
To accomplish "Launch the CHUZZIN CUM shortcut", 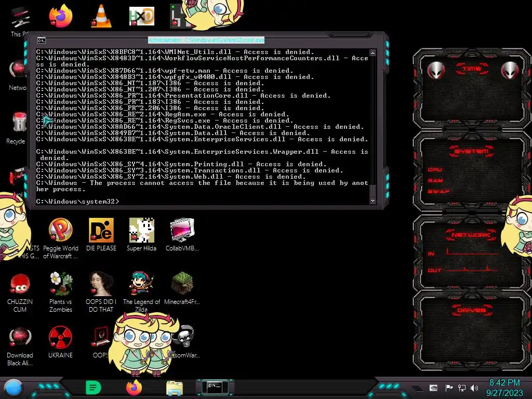I will [20, 292].
